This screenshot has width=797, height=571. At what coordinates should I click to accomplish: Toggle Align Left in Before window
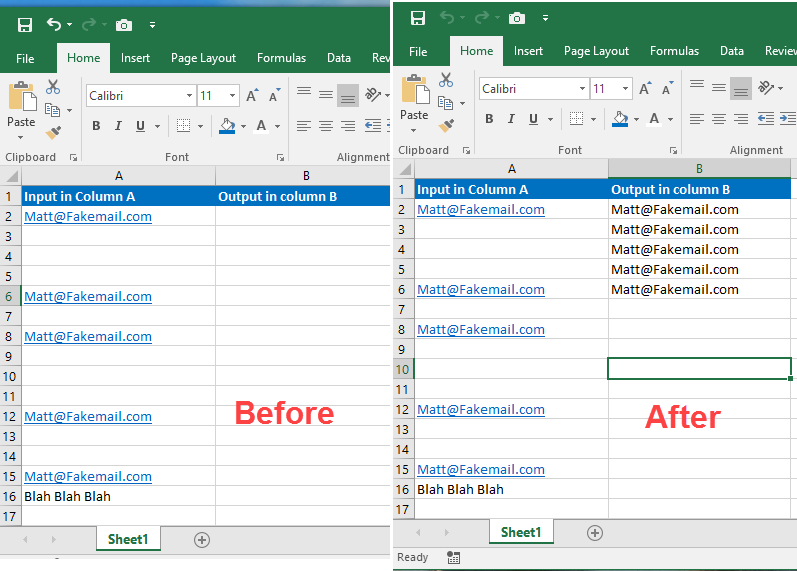coord(303,126)
